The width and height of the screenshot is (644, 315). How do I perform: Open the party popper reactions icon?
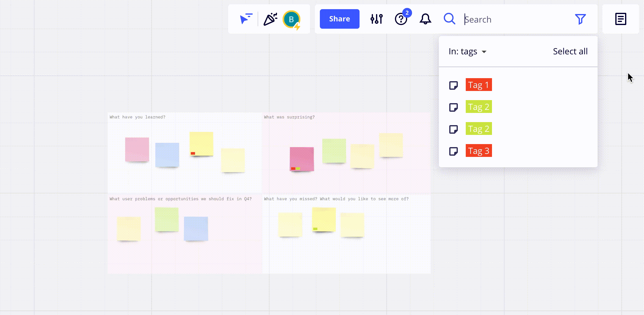click(270, 19)
